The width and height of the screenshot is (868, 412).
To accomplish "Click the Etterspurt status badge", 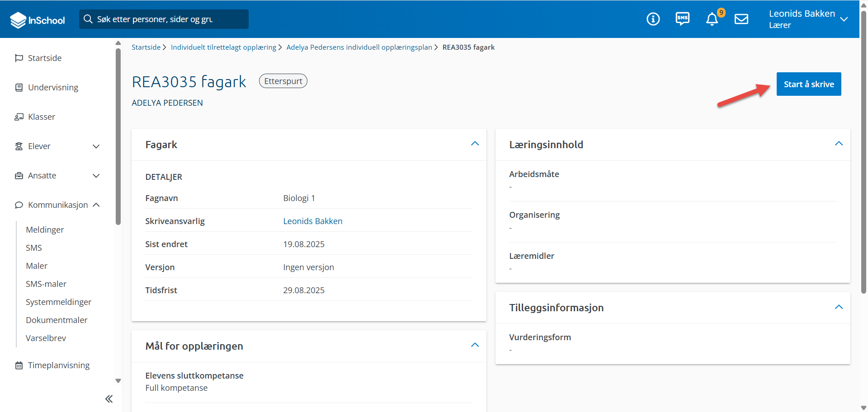I will [x=283, y=81].
